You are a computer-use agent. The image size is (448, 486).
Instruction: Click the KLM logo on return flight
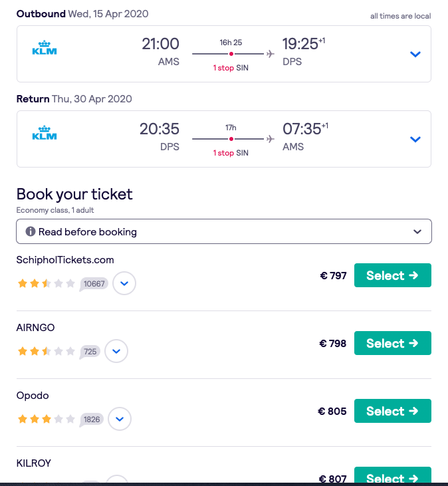click(x=45, y=133)
